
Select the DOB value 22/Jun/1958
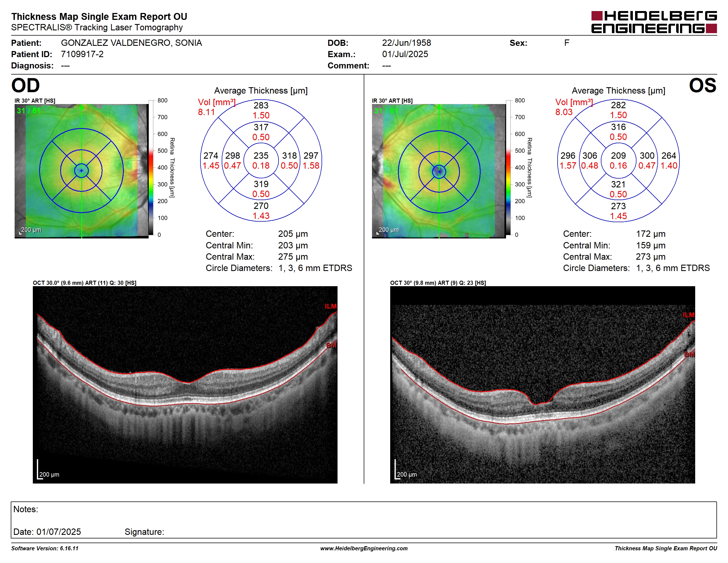pyautogui.click(x=406, y=43)
